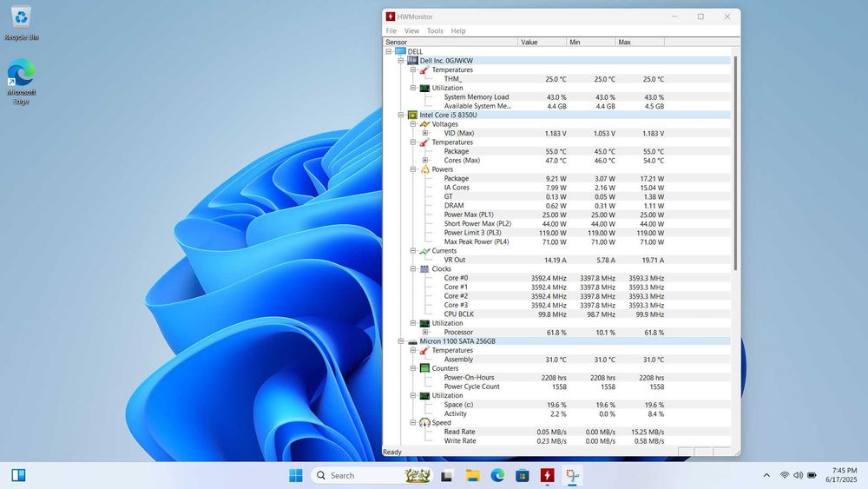Collapse the Speed section
The image size is (868, 489).
413,422
